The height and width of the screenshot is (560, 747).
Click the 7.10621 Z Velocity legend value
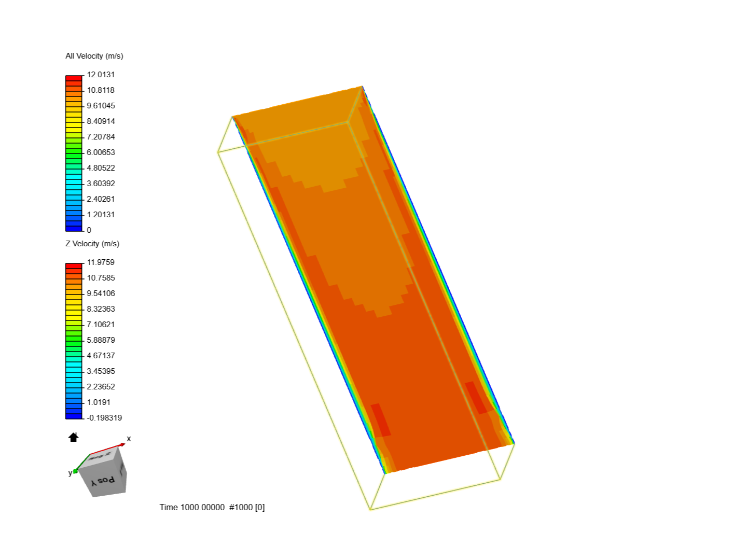101,325
